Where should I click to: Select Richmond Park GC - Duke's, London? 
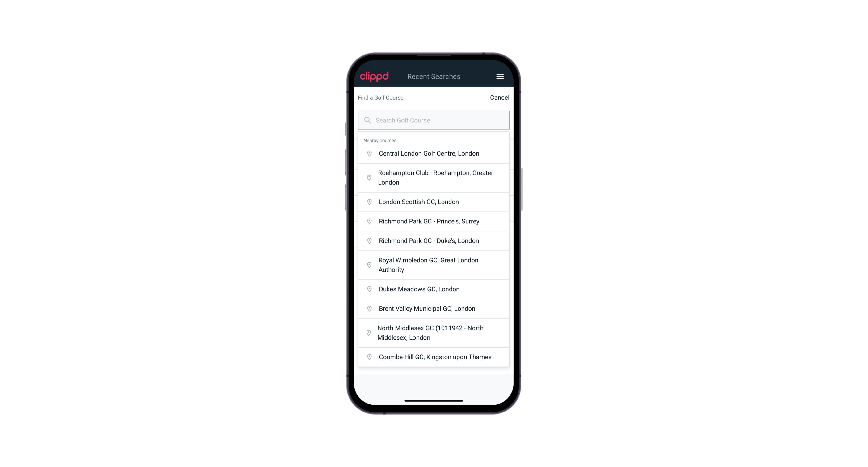pos(434,240)
